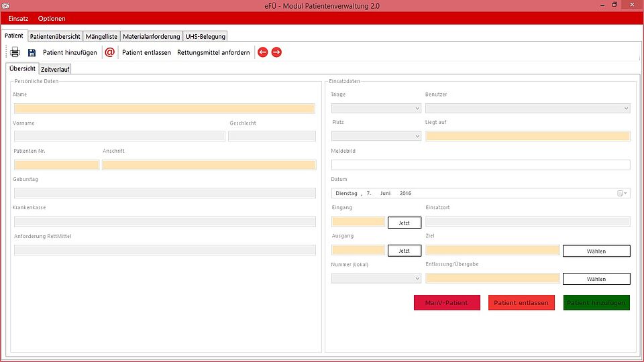Select the Übersicht sub-tab
644x362 pixels.
[23, 68]
